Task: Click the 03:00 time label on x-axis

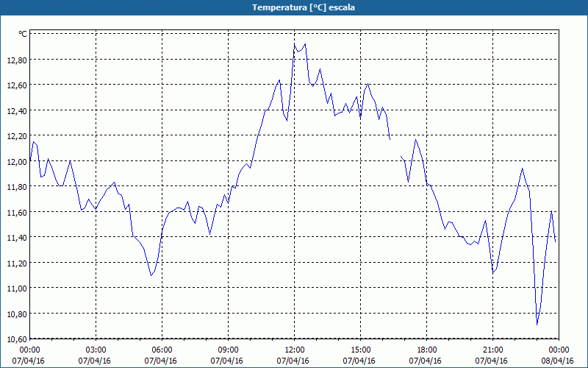Action: (96, 350)
